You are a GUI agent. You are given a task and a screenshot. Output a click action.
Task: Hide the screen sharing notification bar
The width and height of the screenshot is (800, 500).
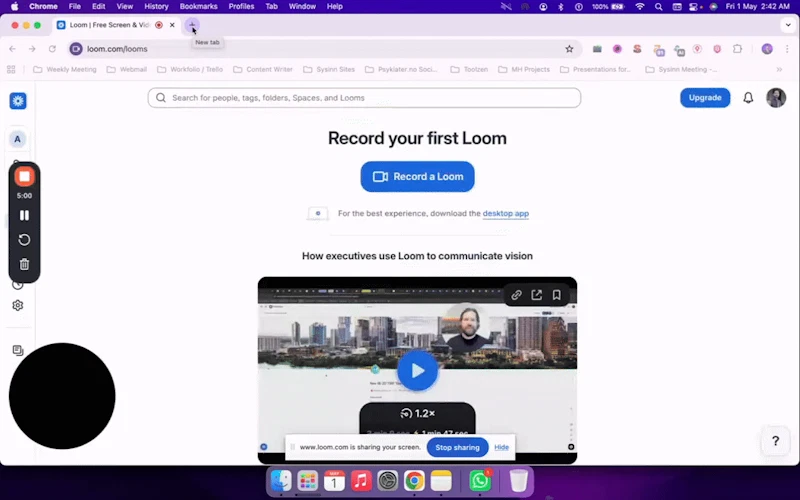tap(502, 447)
